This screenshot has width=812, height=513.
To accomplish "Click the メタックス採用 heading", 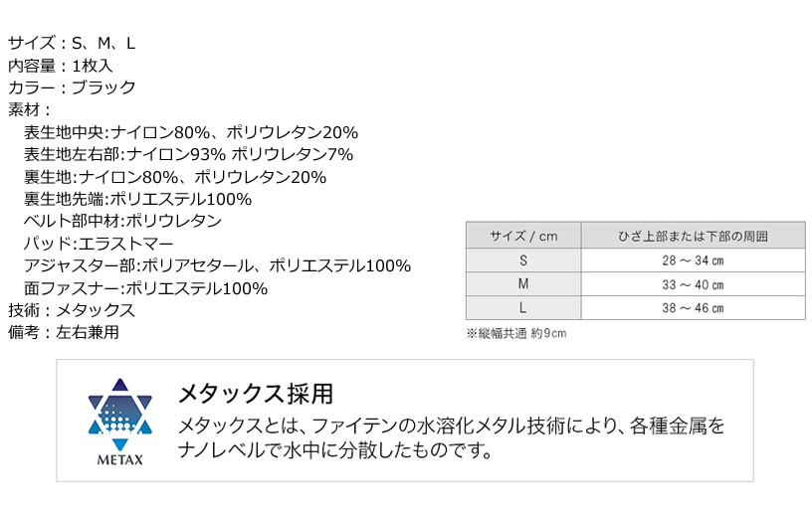I will point(256,394).
